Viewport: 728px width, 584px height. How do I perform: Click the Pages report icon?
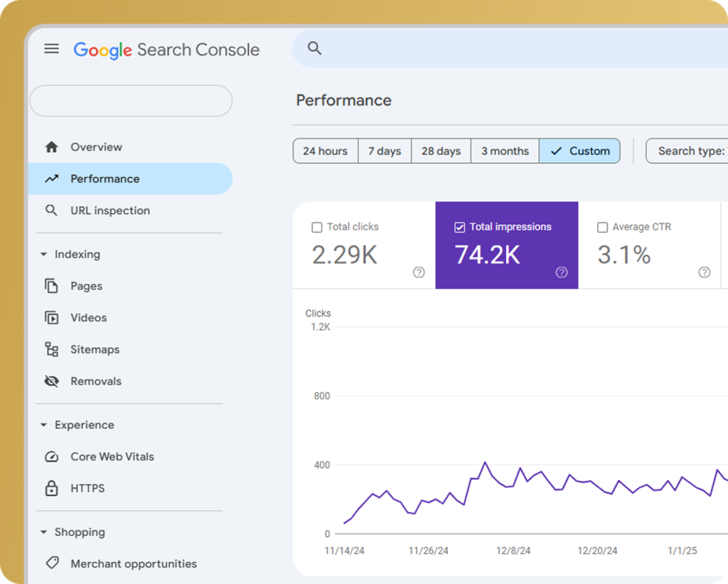[51, 286]
